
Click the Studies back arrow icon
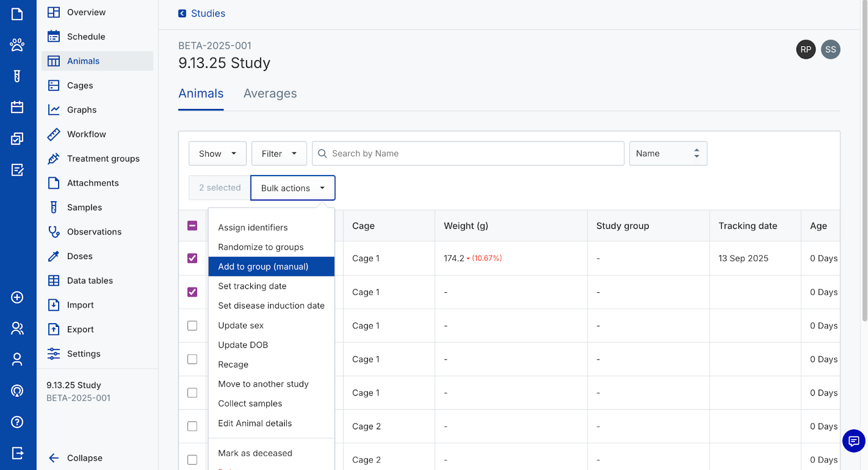[182, 14]
